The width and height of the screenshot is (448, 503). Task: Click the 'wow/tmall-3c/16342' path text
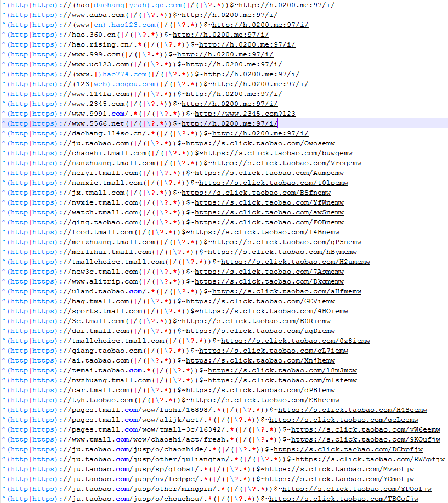tap(182, 430)
